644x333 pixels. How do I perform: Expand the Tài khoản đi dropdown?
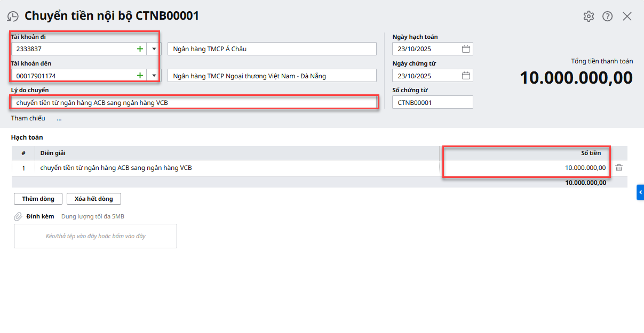pos(154,49)
